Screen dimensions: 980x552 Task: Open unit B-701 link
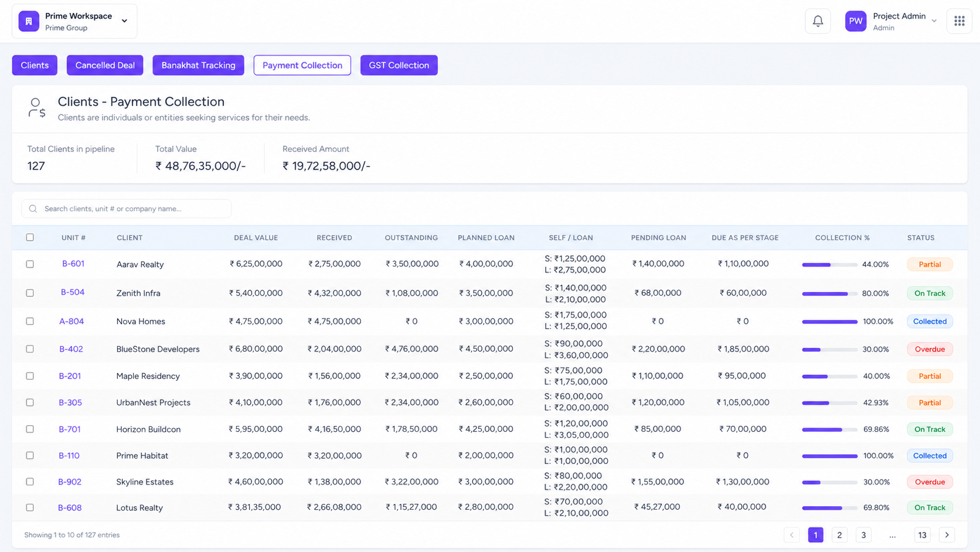(x=70, y=429)
